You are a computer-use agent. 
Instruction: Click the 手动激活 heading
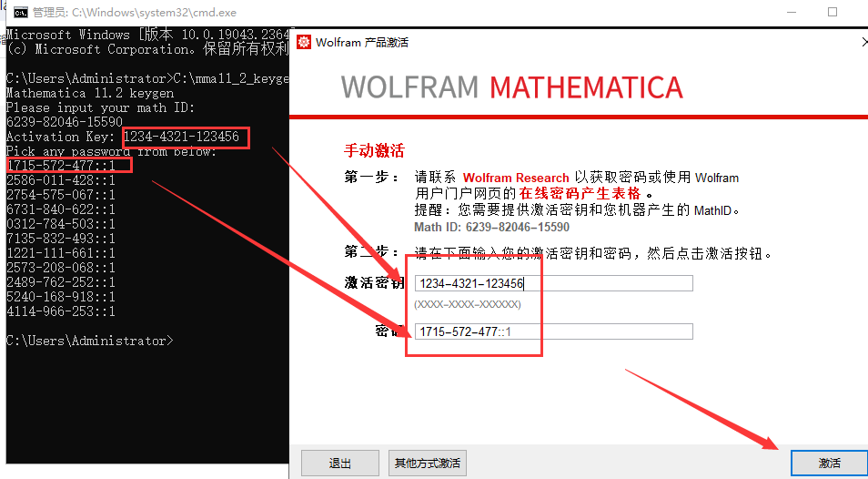click(x=373, y=150)
